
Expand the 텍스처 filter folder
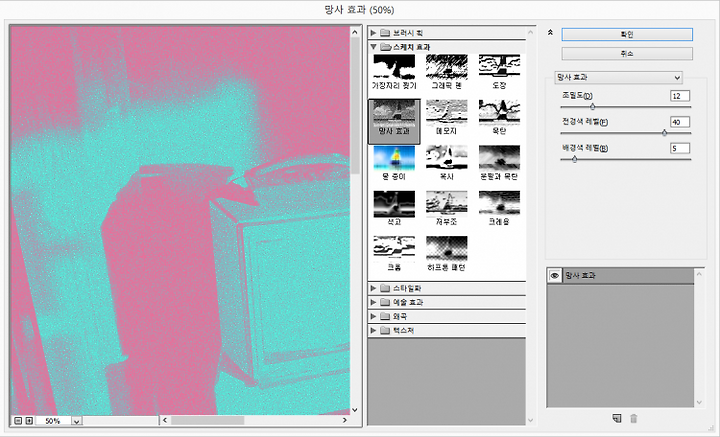tap(373, 331)
